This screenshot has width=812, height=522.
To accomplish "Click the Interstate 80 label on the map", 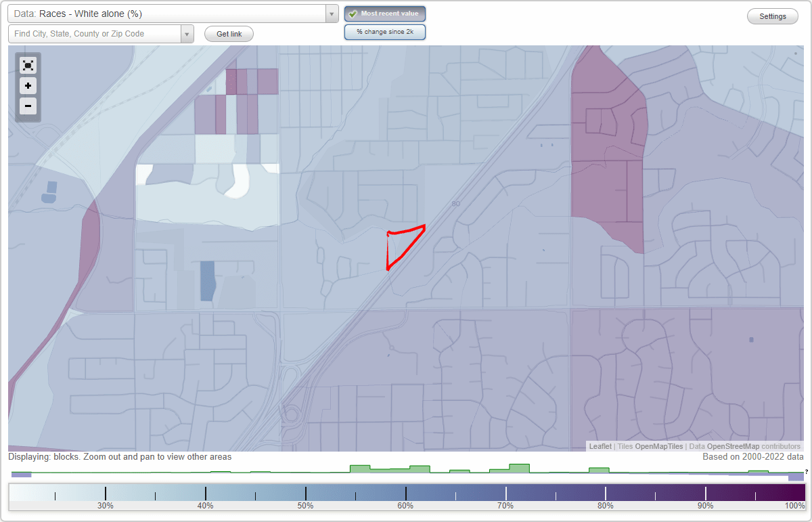I will (x=457, y=202).
